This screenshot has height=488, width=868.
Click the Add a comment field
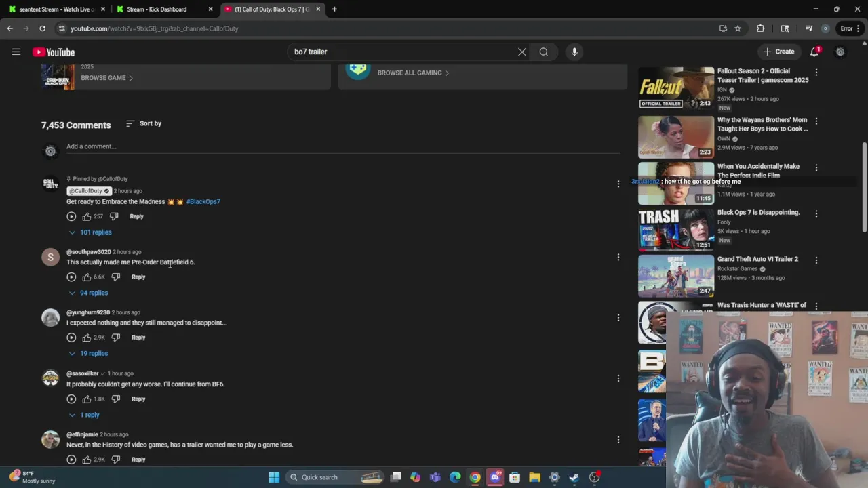pyautogui.click(x=343, y=146)
